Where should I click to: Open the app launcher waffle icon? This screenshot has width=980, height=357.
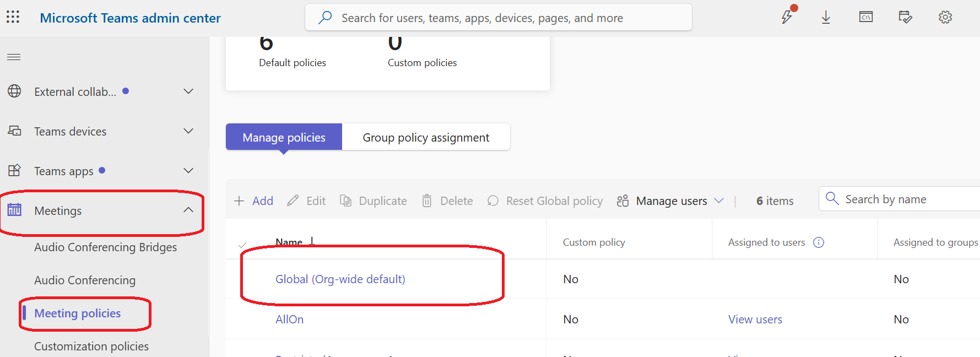point(13,17)
